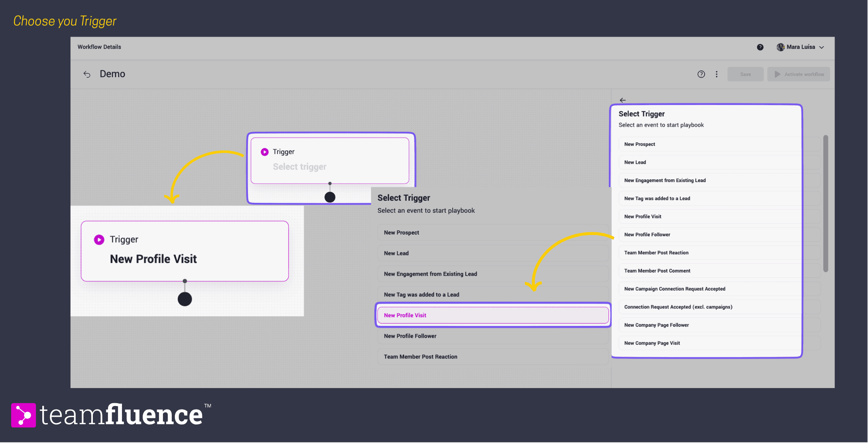Click Activate workflow button
Screen dimensions: 868x443
tap(799, 74)
